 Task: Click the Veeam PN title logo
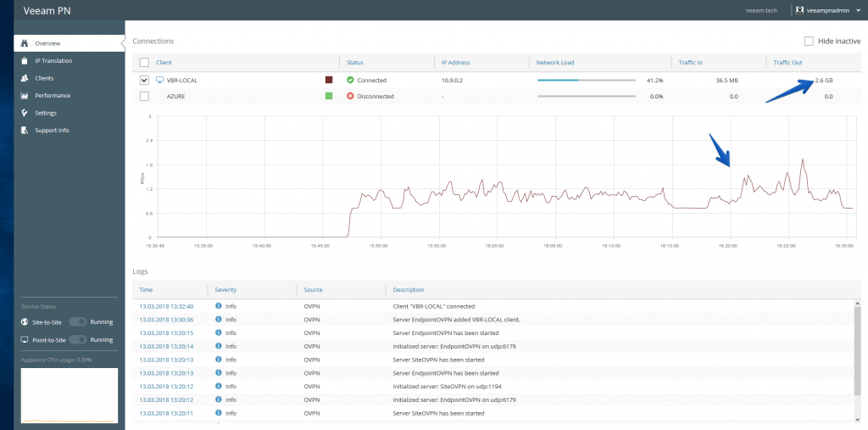47,10
